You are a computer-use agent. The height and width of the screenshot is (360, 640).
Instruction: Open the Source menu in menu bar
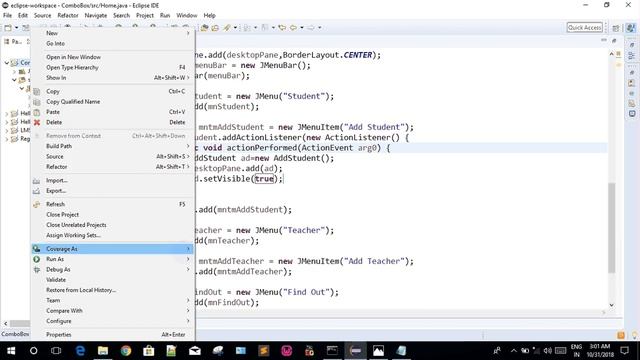coord(42,16)
